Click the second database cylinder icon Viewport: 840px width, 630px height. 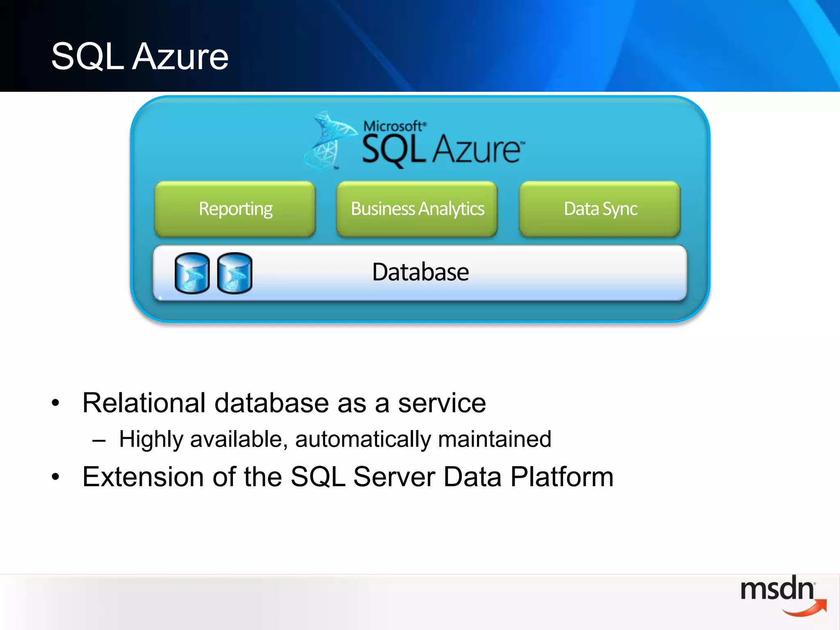(235, 273)
